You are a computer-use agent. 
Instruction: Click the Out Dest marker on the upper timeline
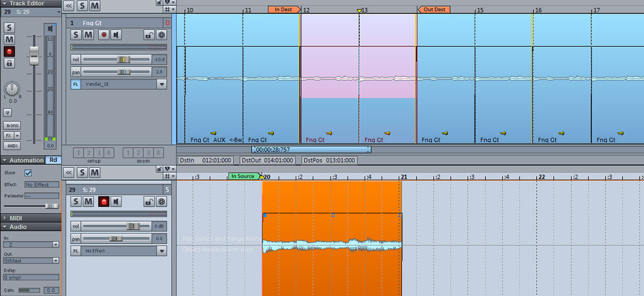click(x=434, y=9)
